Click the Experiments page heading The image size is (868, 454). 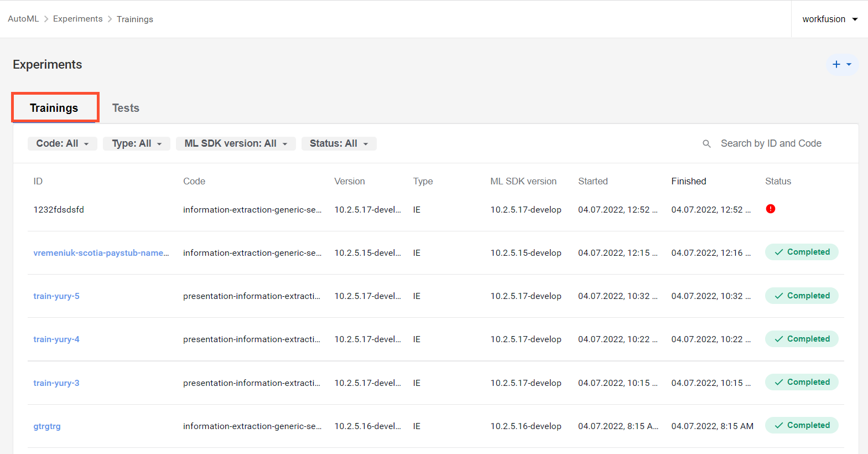pyautogui.click(x=48, y=64)
